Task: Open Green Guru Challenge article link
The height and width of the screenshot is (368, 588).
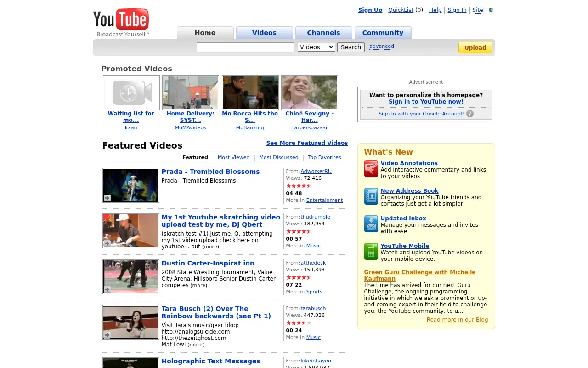Action: [419, 276]
